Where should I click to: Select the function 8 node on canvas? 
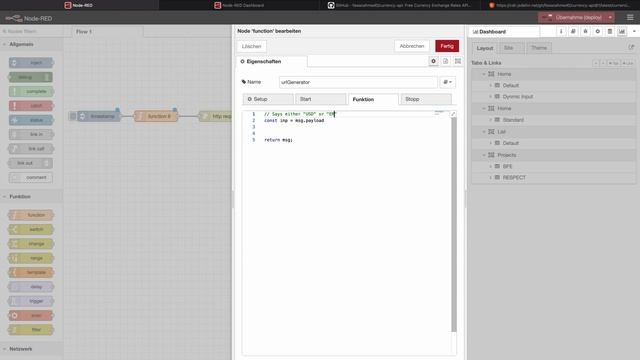[x=156, y=116]
